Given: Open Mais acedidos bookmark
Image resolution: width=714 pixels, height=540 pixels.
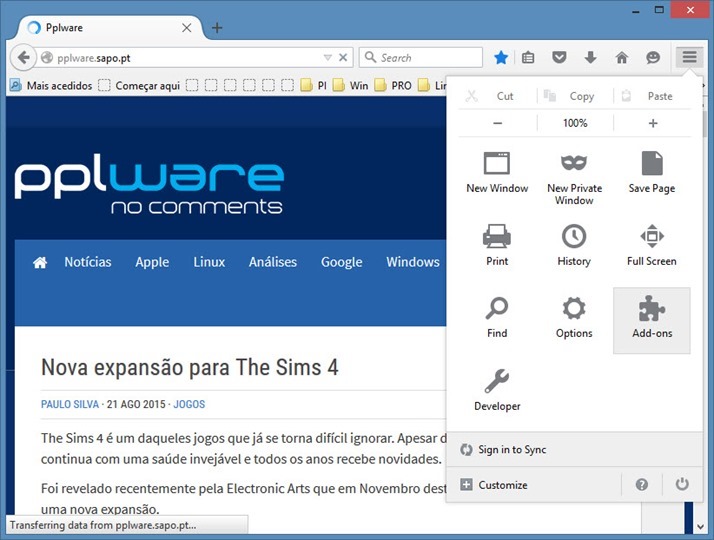Looking at the screenshot, I should coord(51,85).
